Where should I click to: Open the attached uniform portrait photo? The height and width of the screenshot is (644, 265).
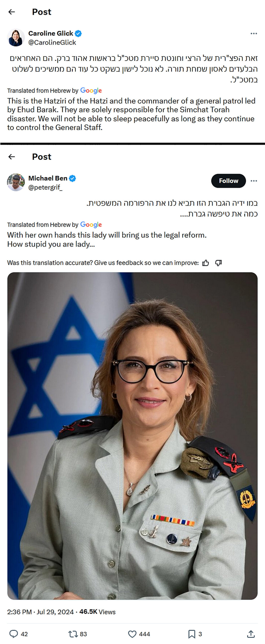(x=132, y=436)
